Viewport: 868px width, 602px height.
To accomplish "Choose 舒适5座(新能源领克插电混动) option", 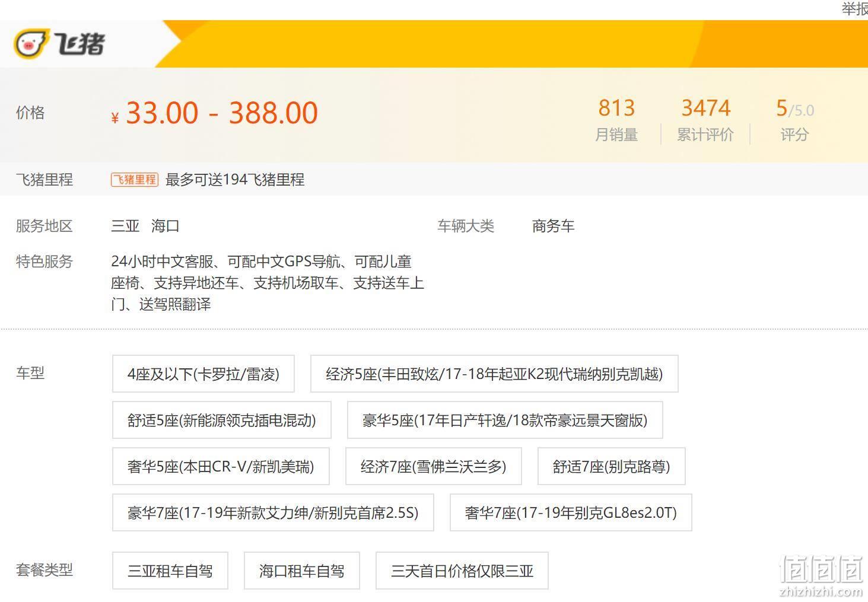I will point(222,420).
